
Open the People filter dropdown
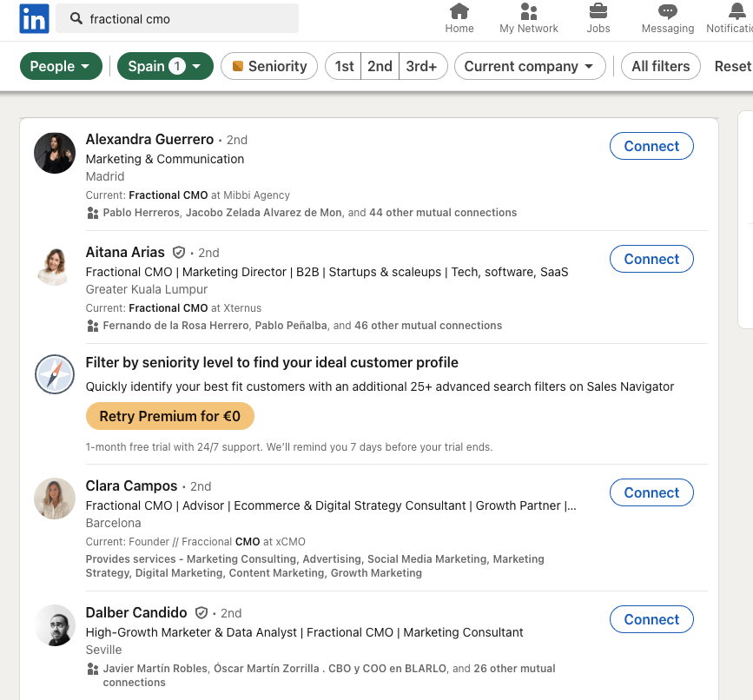(61, 65)
